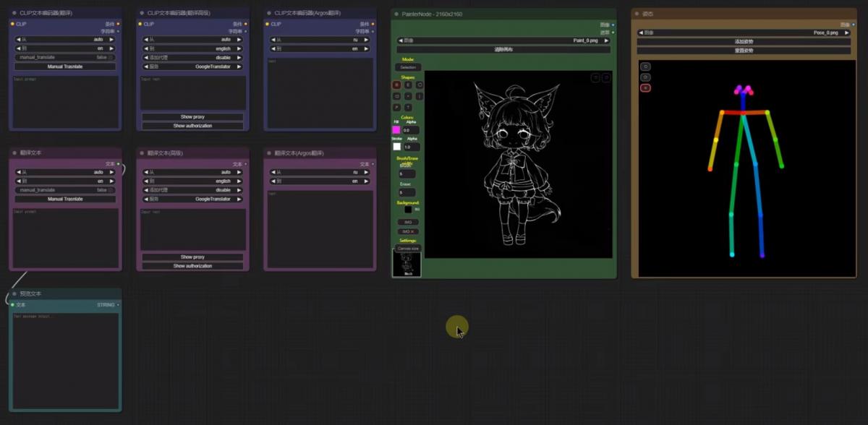Open the 'ru' source selector in Argos CLIP node

point(320,40)
